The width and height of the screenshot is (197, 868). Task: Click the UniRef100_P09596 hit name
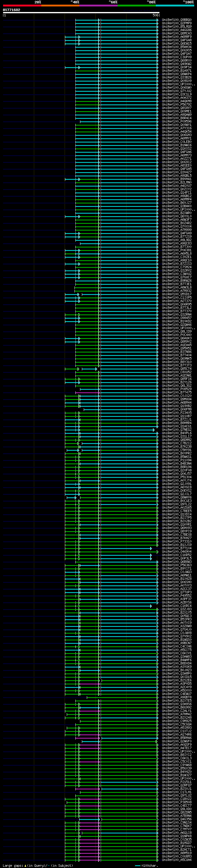[177, 121]
